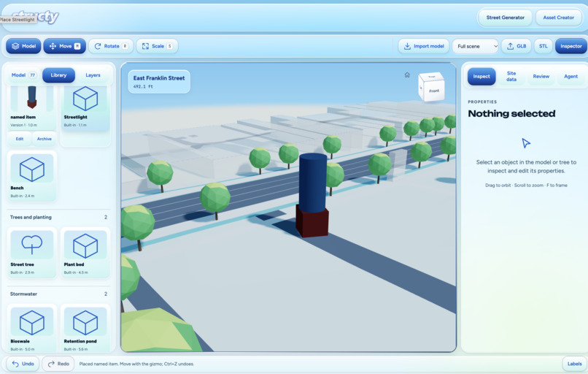Select the Plant bed library asset
This screenshot has width=588, height=374.
pyautogui.click(x=85, y=252)
